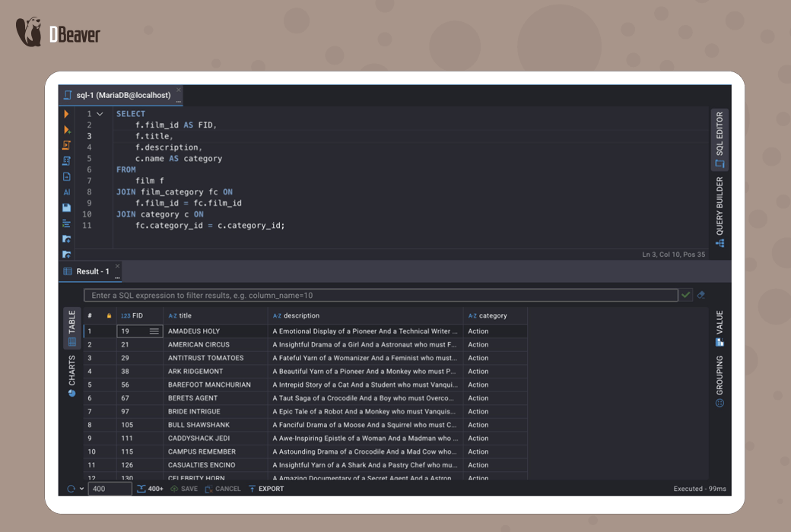Viewport: 791px width, 532px height.
Task: Collapse the SELECT statement fold chevron on line 1
Action: (100, 114)
